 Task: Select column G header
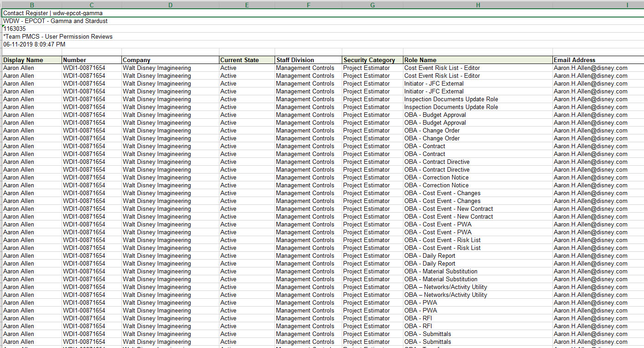(372, 5)
